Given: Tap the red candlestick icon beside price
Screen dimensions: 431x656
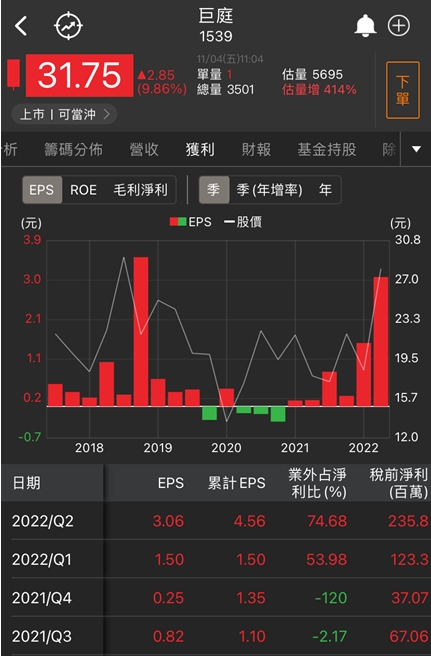Looking at the screenshot, I should (13, 74).
